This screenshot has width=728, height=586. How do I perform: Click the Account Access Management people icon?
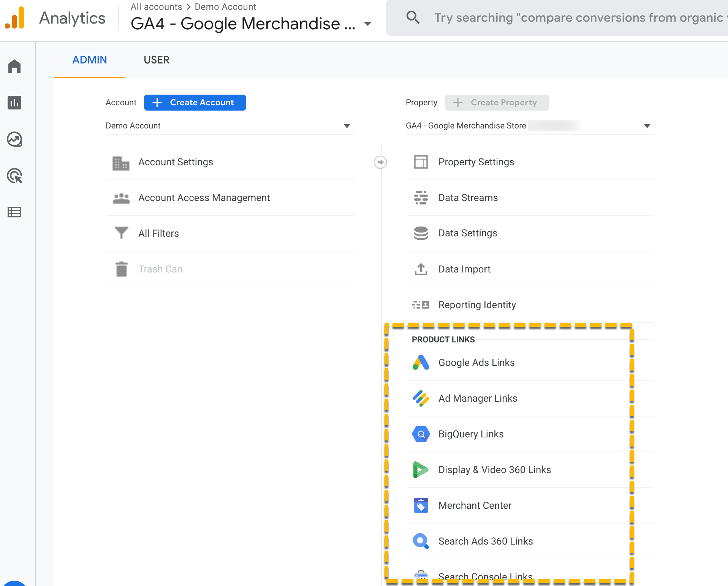coord(121,198)
